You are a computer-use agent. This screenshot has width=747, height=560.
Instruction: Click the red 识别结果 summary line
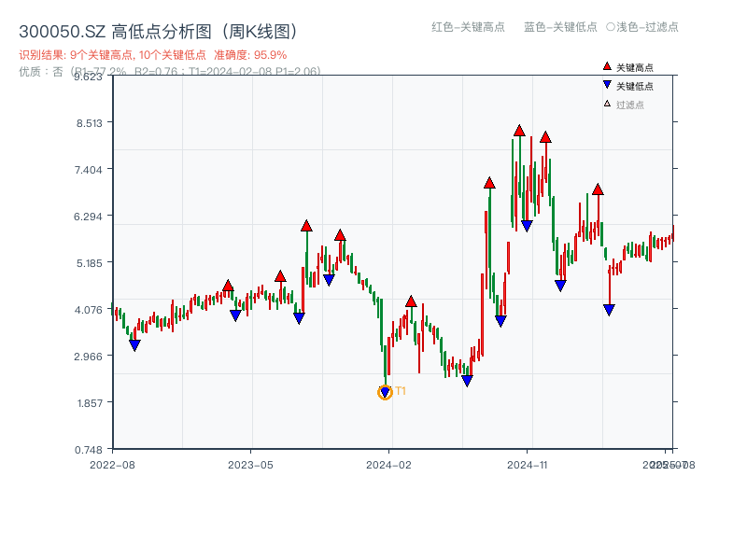(x=152, y=55)
